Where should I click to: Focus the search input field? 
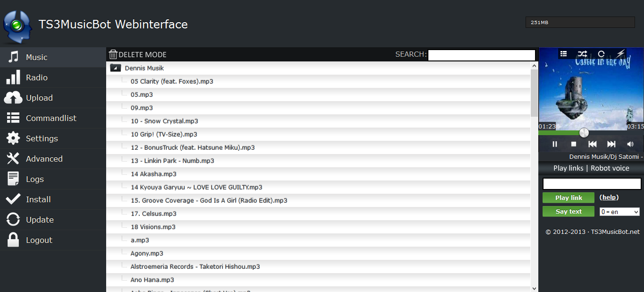point(482,55)
